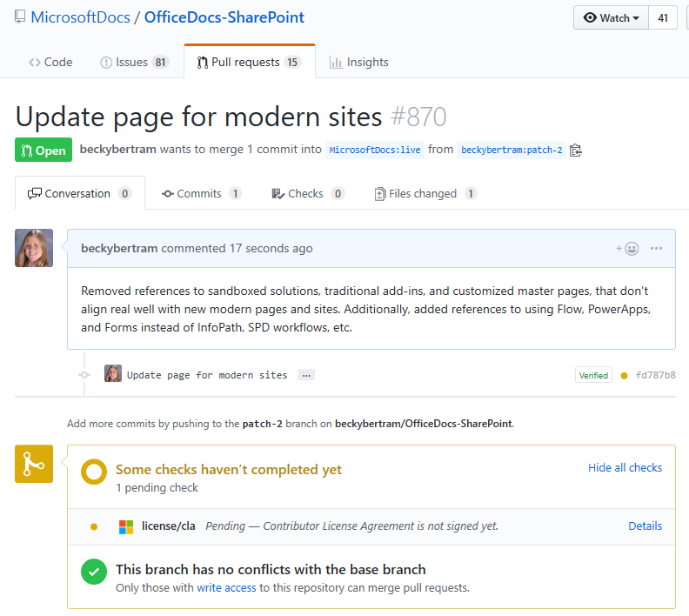Copy the branch name using clipboard icon
Image resolution: width=689 pixels, height=616 pixels.
coord(575,150)
